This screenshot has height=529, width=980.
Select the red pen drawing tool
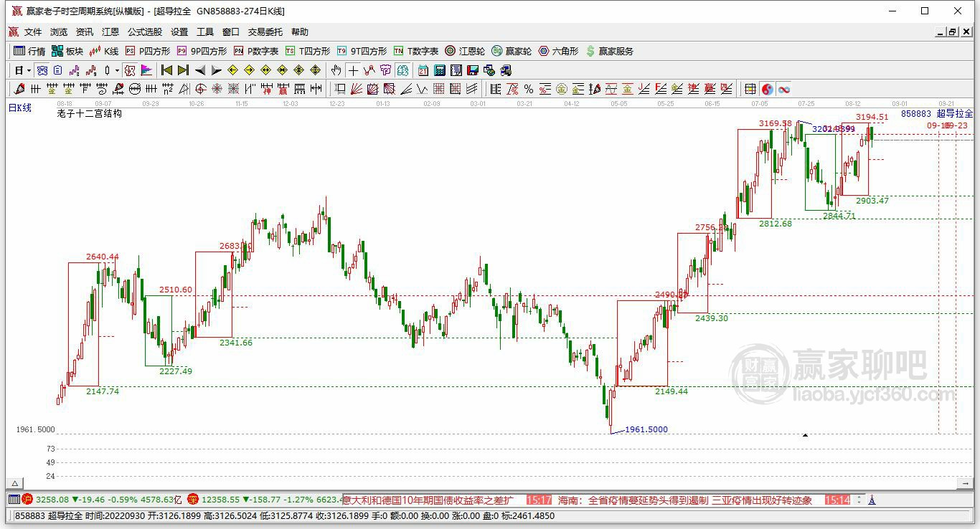coord(19,89)
